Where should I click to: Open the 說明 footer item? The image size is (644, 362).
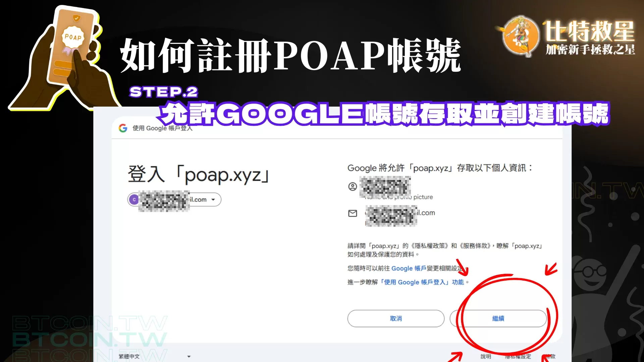tap(486, 356)
